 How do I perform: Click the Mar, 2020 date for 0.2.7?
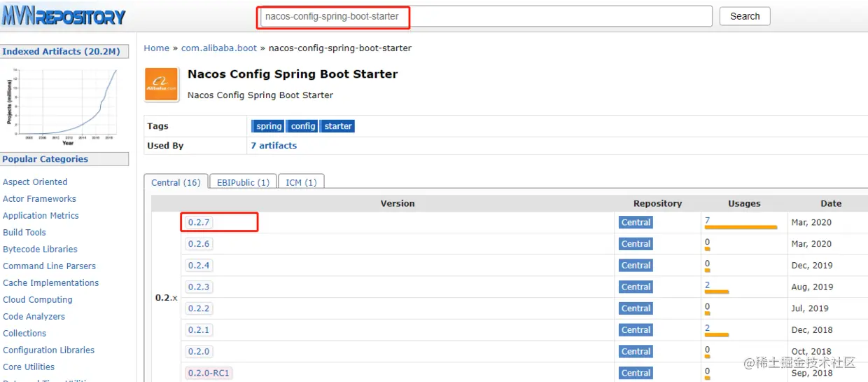812,222
